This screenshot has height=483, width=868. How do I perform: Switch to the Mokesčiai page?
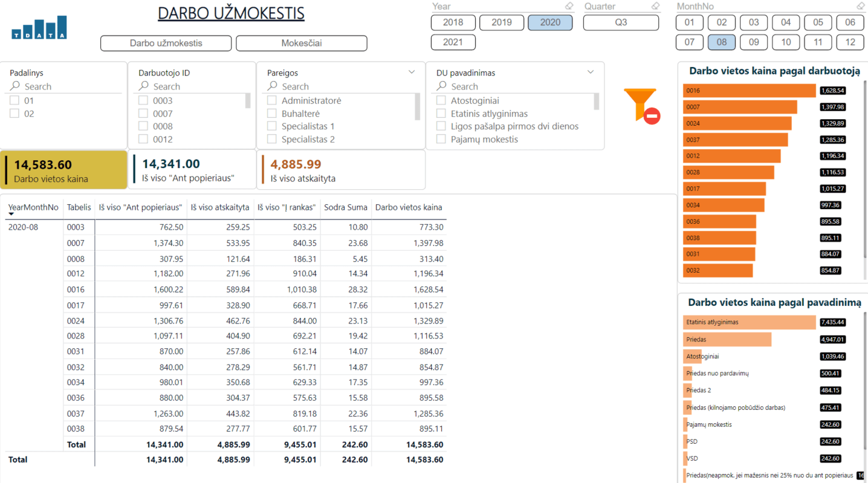click(301, 44)
